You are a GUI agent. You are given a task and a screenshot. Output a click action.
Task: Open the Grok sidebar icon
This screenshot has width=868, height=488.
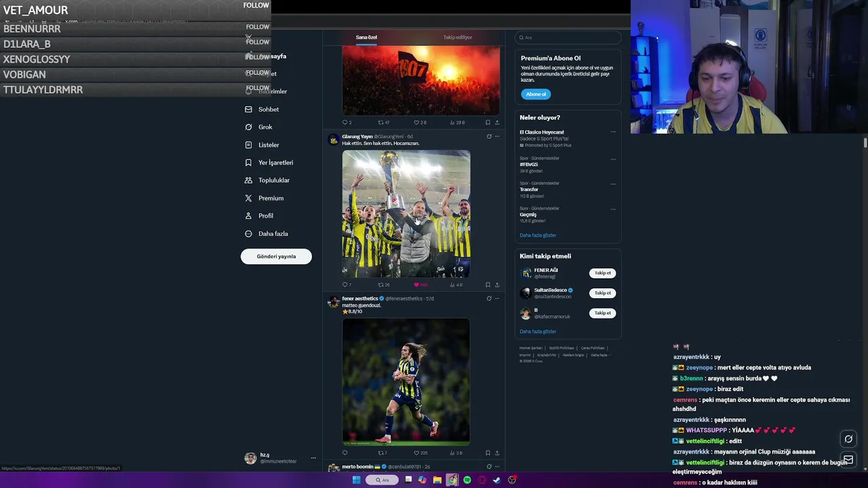click(248, 127)
